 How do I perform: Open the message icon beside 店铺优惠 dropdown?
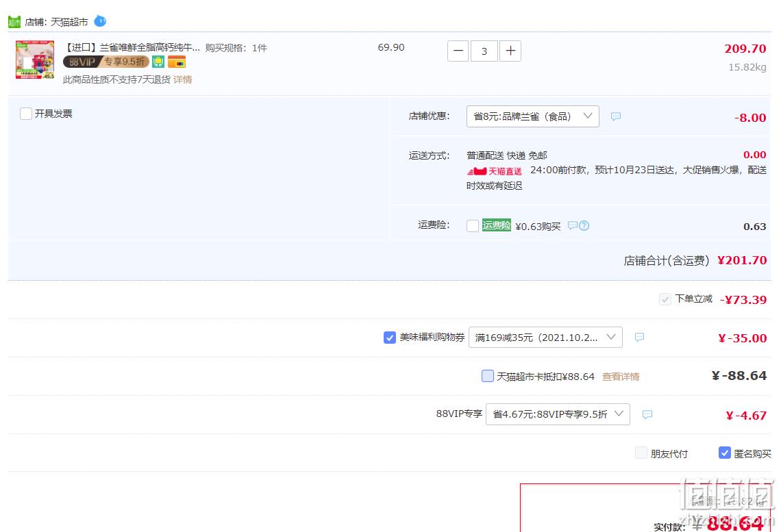tap(616, 116)
